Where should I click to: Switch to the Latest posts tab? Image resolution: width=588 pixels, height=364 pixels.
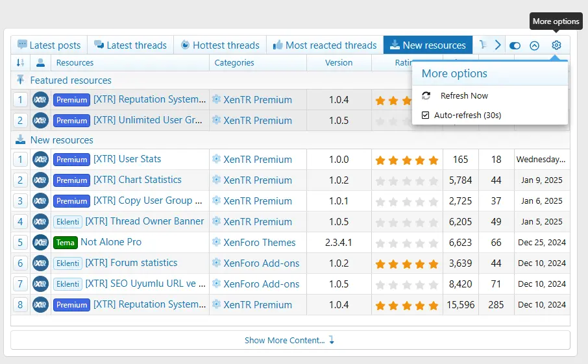click(49, 45)
